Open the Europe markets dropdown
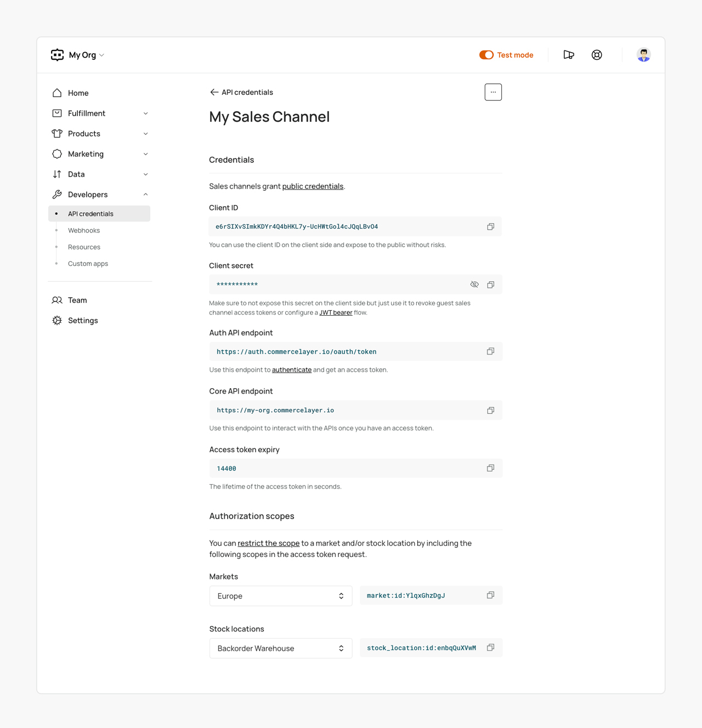The width and height of the screenshot is (702, 728). tap(280, 596)
